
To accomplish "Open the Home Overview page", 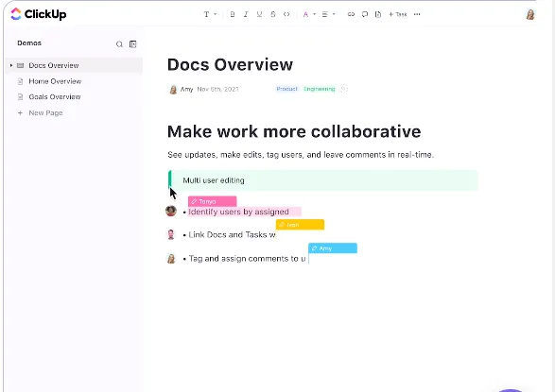I will [x=55, y=81].
